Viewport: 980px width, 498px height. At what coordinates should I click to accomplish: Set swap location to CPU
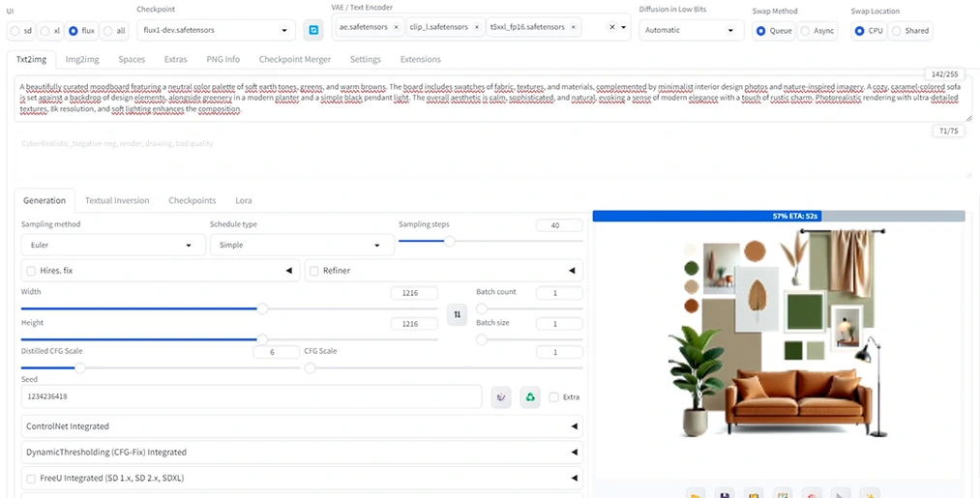tap(860, 31)
